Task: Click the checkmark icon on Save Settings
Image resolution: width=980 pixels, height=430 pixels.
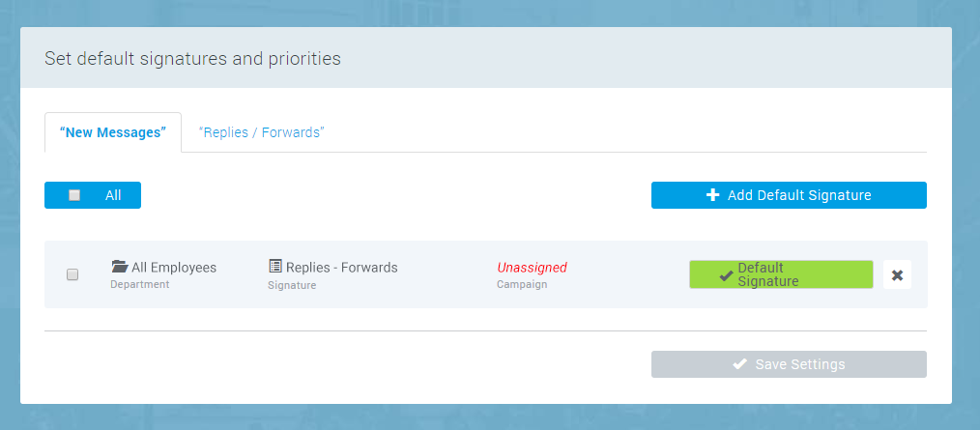Action: click(739, 364)
